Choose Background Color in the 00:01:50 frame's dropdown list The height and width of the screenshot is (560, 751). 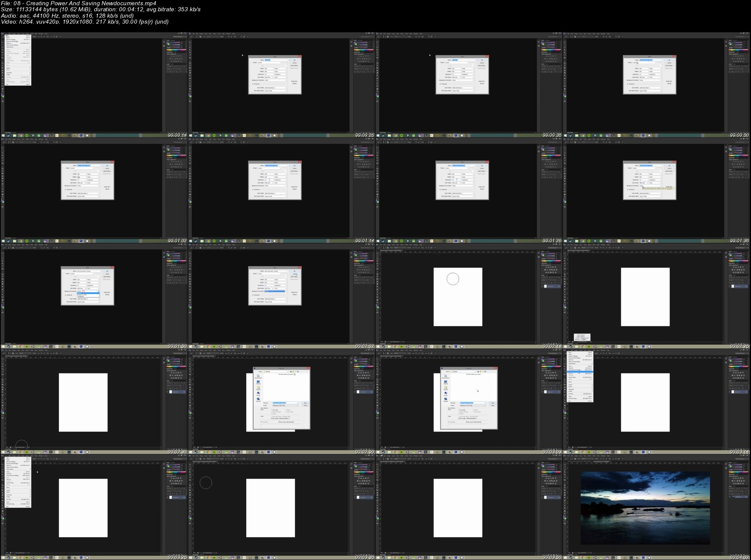click(x=88, y=295)
